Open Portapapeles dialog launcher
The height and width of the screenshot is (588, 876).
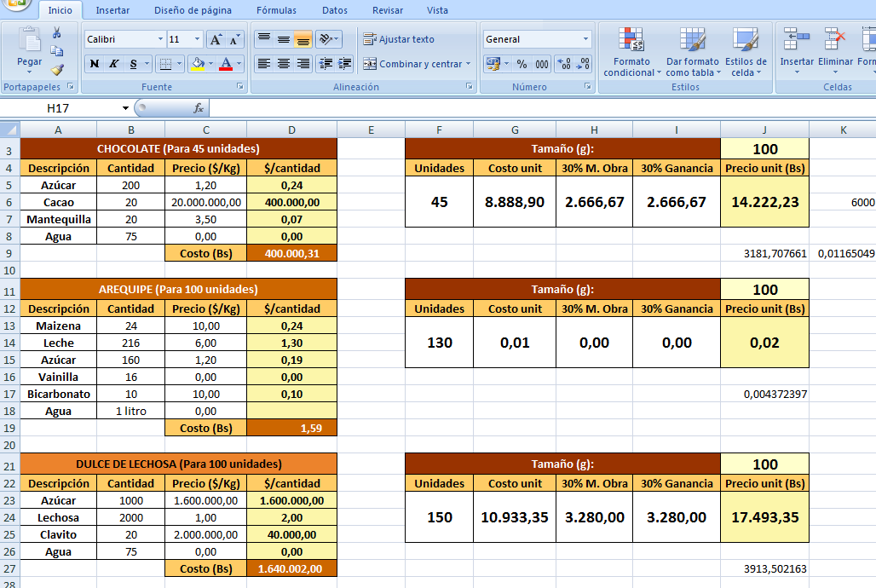[71, 86]
